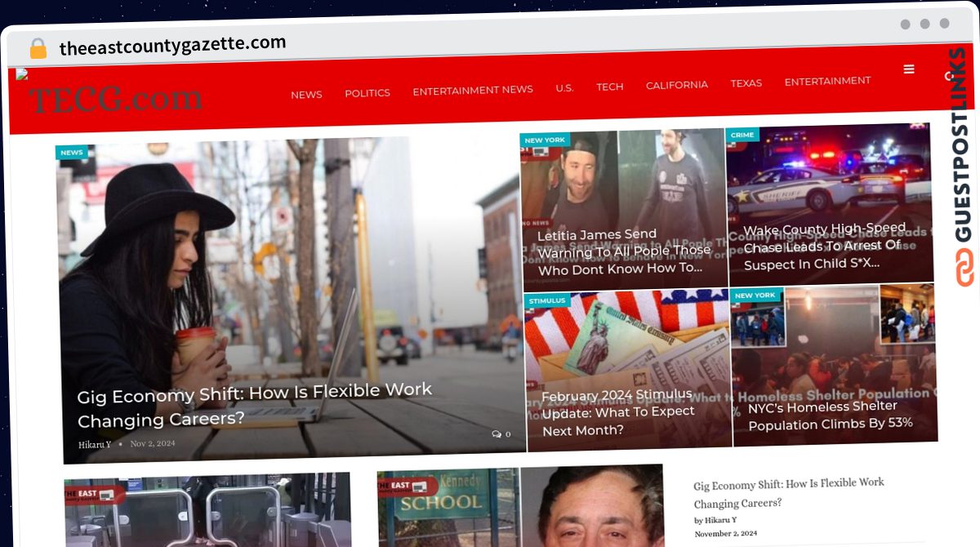The height and width of the screenshot is (547, 980).
Task: Open the TEXAS menu link
Action: [746, 83]
